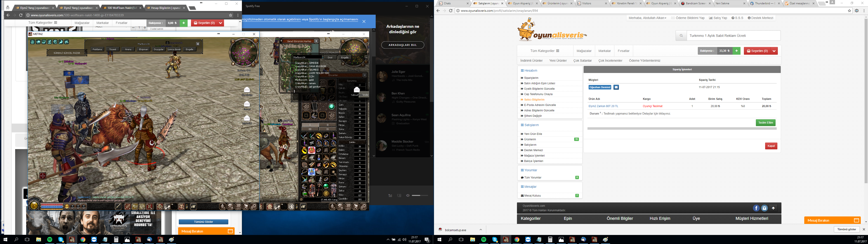The height and width of the screenshot is (244, 868).
Task: Click the green Teslim Ettim button
Action: click(x=766, y=123)
